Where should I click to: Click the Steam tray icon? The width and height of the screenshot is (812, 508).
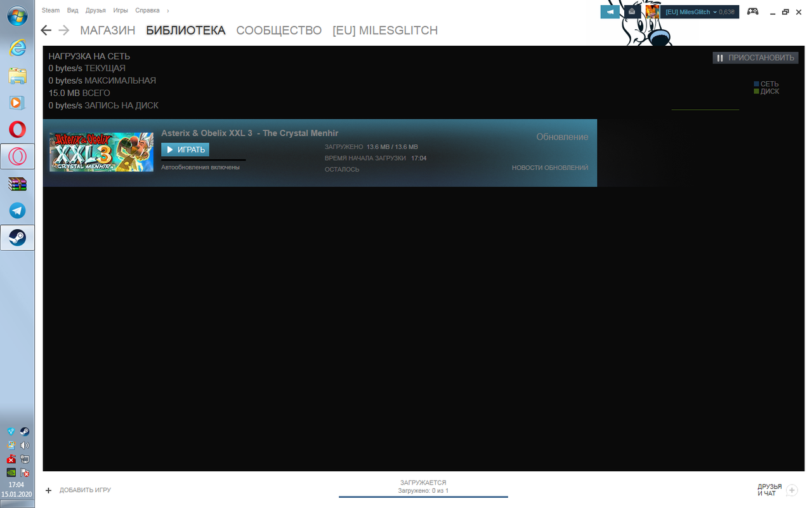[25, 432]
